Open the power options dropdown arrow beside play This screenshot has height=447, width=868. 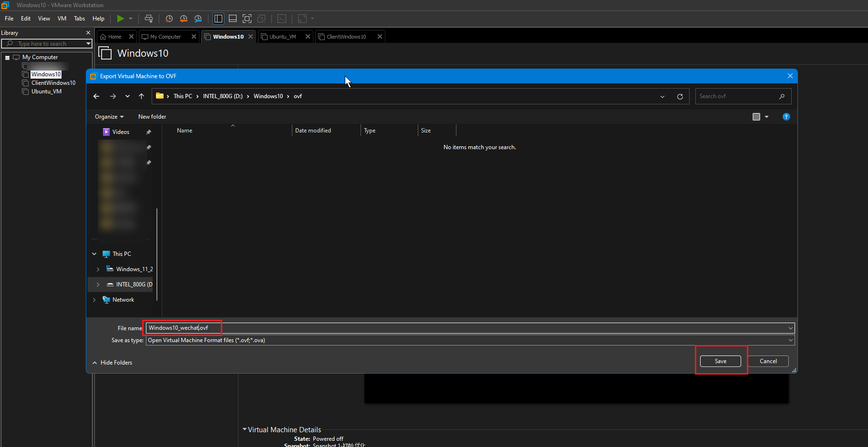click(x=131, y=19)
